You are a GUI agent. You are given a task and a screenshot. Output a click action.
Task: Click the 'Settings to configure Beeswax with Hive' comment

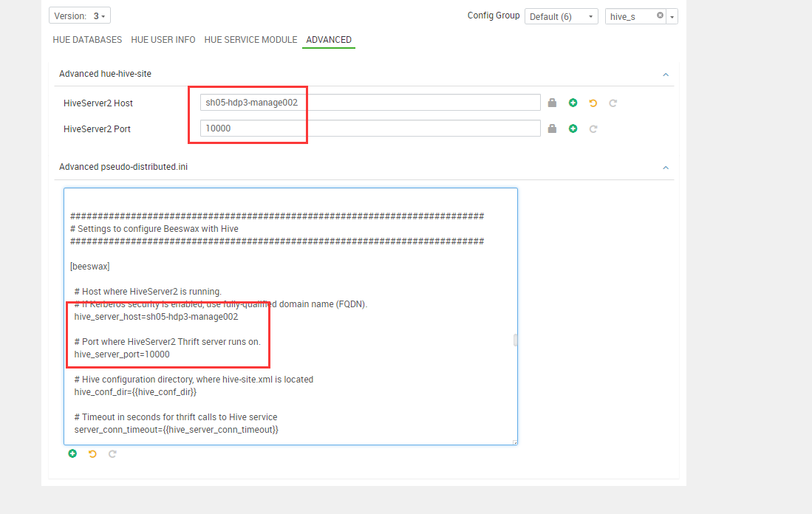154,229
